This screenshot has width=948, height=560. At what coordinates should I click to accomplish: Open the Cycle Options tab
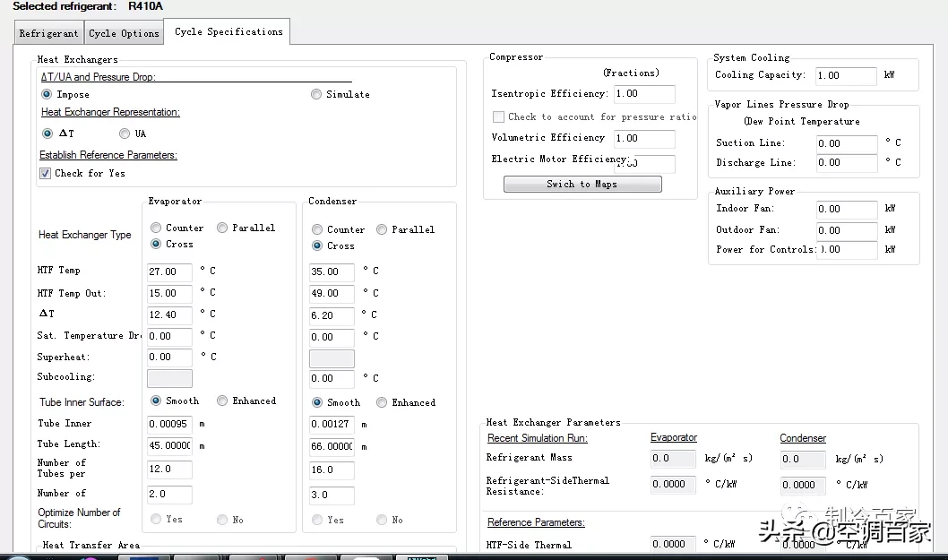(x=124, y=33)
